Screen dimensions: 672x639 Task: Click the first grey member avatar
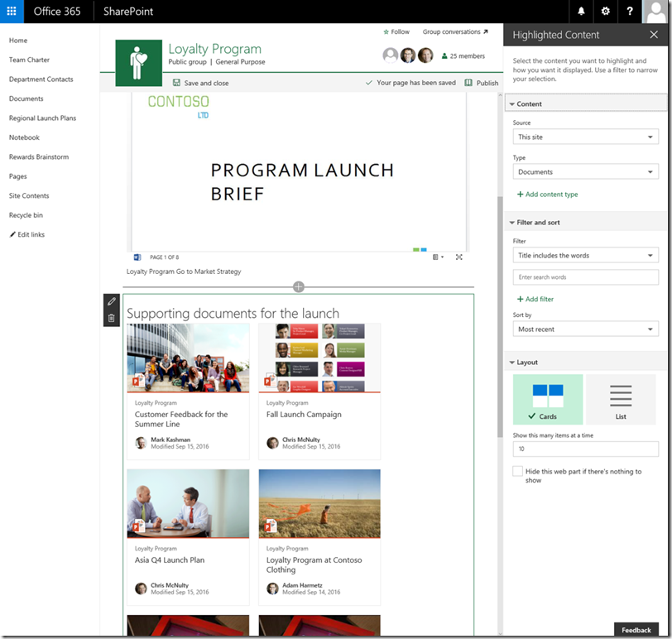[x=390, y=55]
